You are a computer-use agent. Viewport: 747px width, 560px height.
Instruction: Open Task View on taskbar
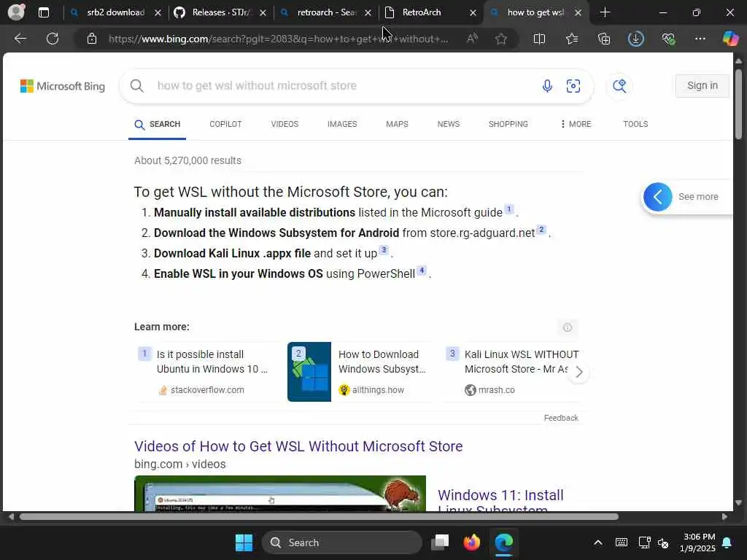(x=440, y=542)
